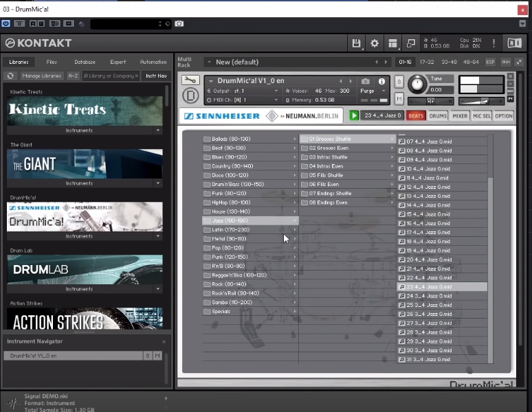Open the workspace layout icon
This screenshot has height=412, width=532.
(392, 43)
